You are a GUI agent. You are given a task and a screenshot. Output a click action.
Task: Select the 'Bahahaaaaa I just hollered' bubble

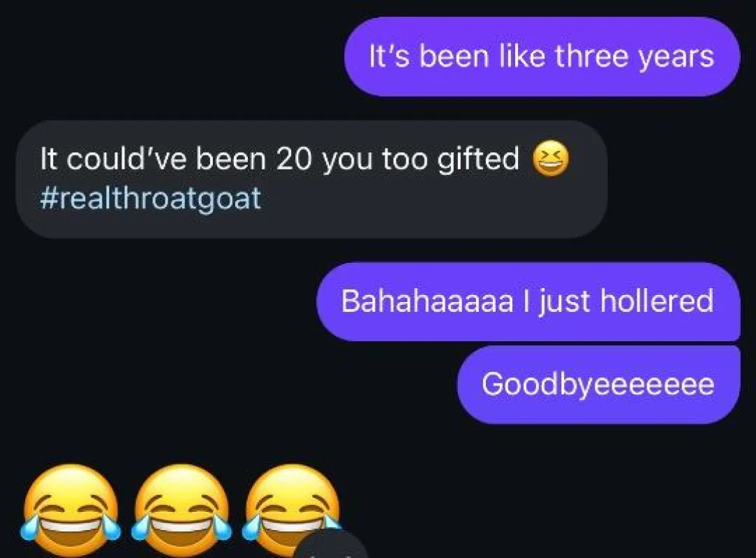click(x=528, y=301)
